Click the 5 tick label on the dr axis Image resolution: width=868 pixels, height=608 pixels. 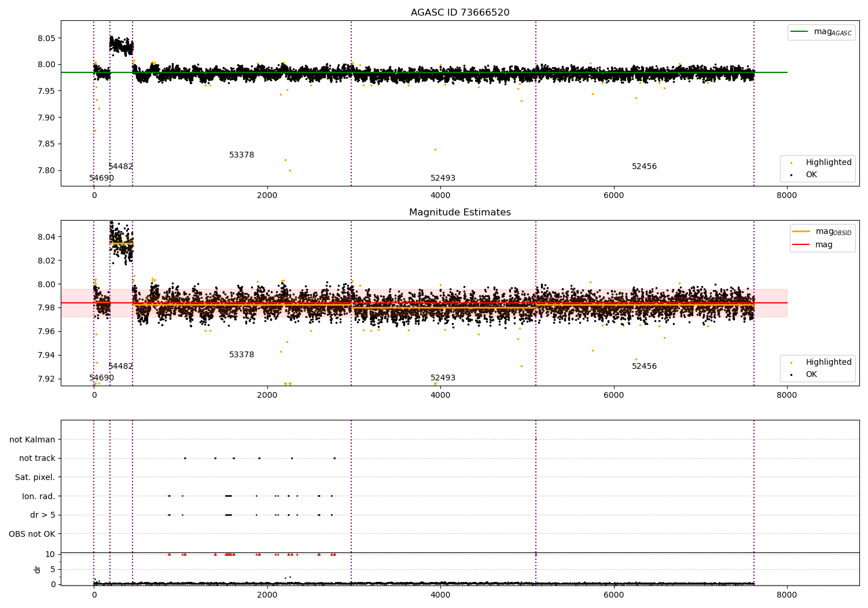53,570
